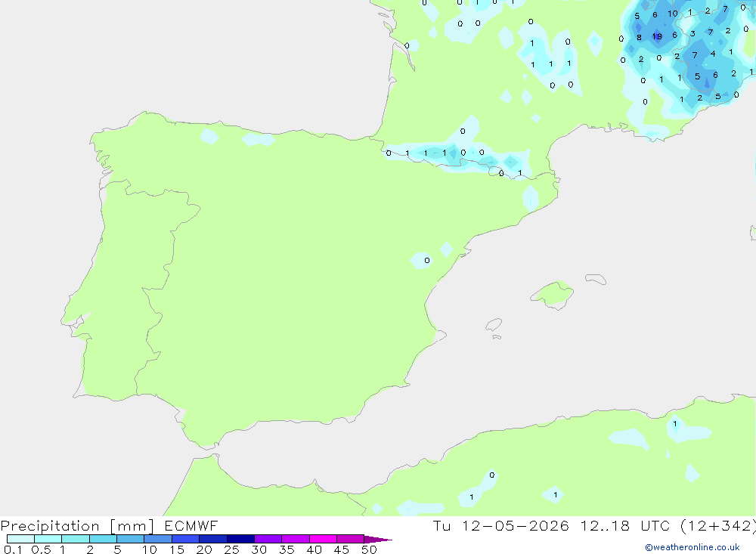756x554 pixels.
Task: Click the '0.1' legend scale label
Action: coord(13,549)
